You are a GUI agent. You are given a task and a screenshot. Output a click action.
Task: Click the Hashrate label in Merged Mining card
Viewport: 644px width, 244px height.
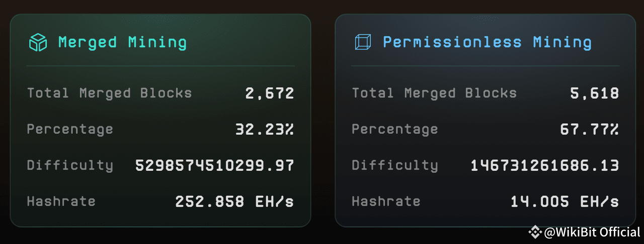(61, 202)
